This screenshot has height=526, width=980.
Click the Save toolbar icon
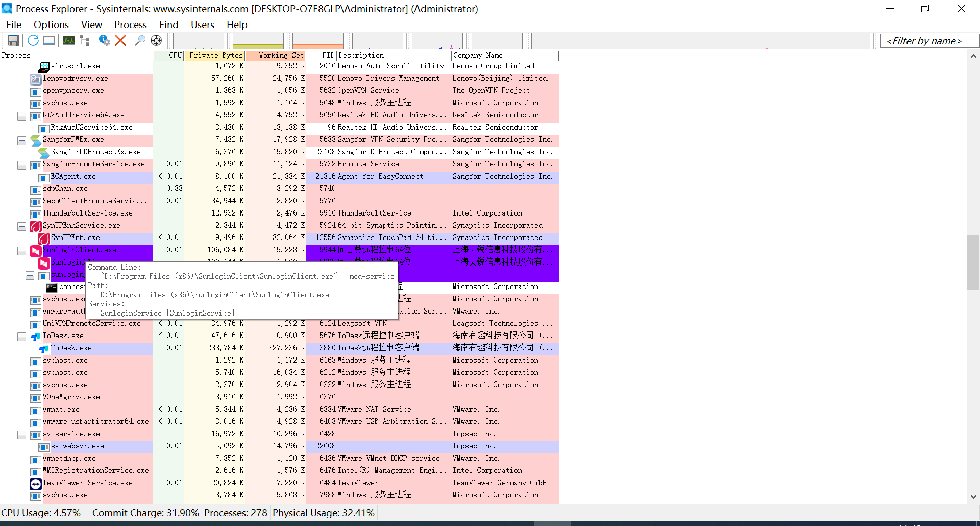tap(13, 40)
